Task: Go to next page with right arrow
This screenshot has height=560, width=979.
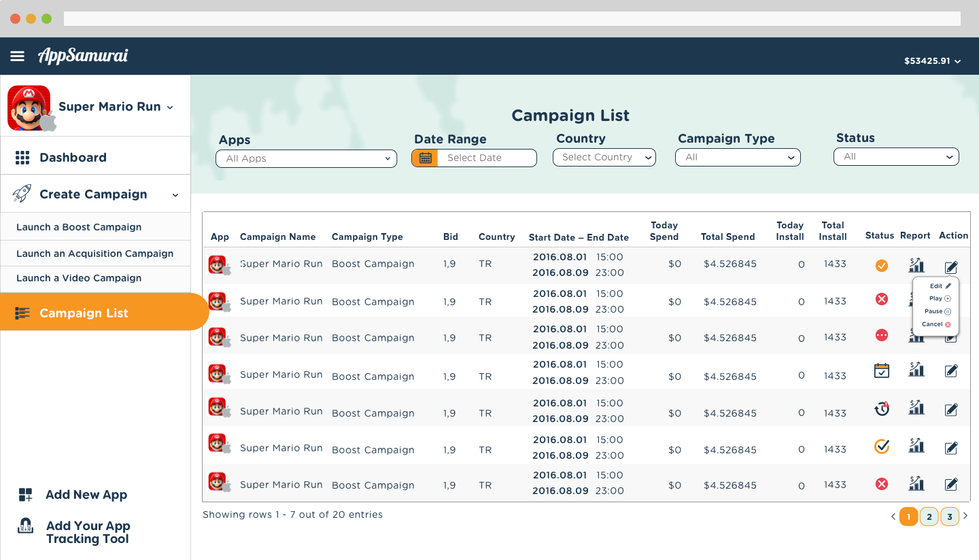Action: point(965,517)
